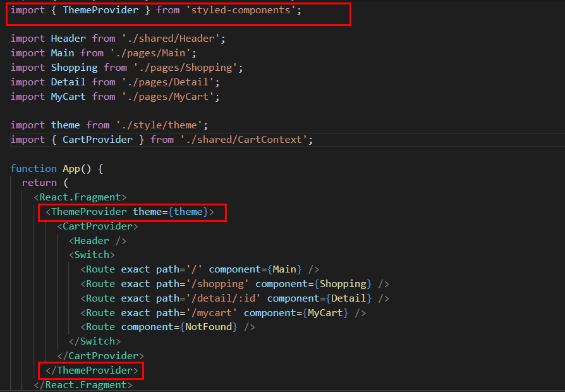Click MyCart identifier in its import line
Viewport: 565px width, 392px height.
[68, 97]
